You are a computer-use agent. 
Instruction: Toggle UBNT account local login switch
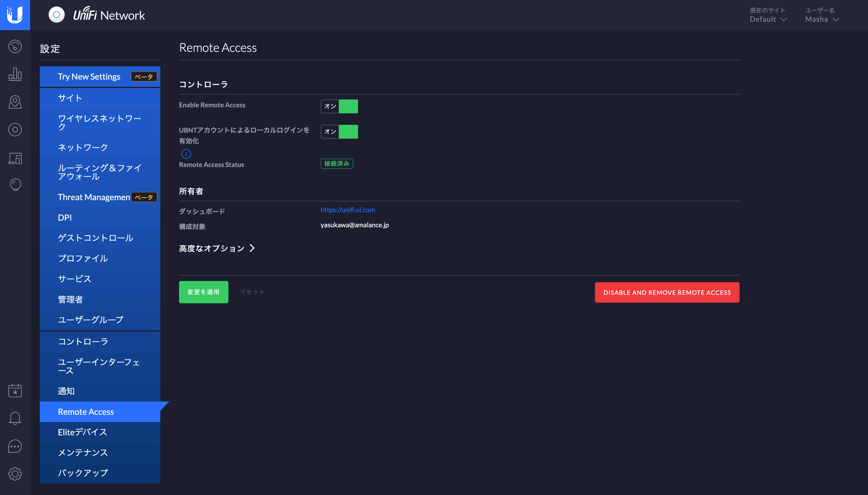tap(339, 131)
